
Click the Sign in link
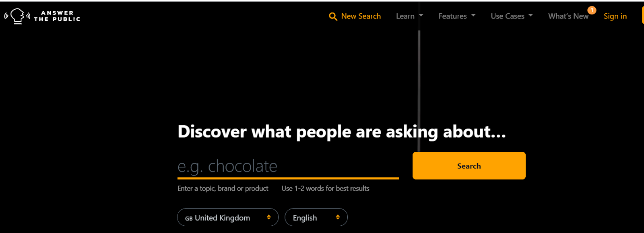click(615, 16)
